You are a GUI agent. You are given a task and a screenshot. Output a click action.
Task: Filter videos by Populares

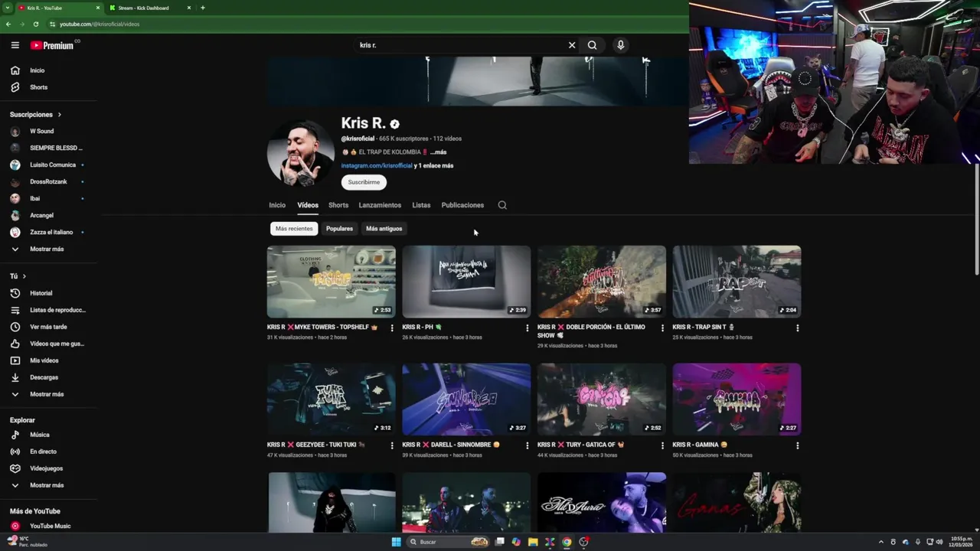pos(339,229)
